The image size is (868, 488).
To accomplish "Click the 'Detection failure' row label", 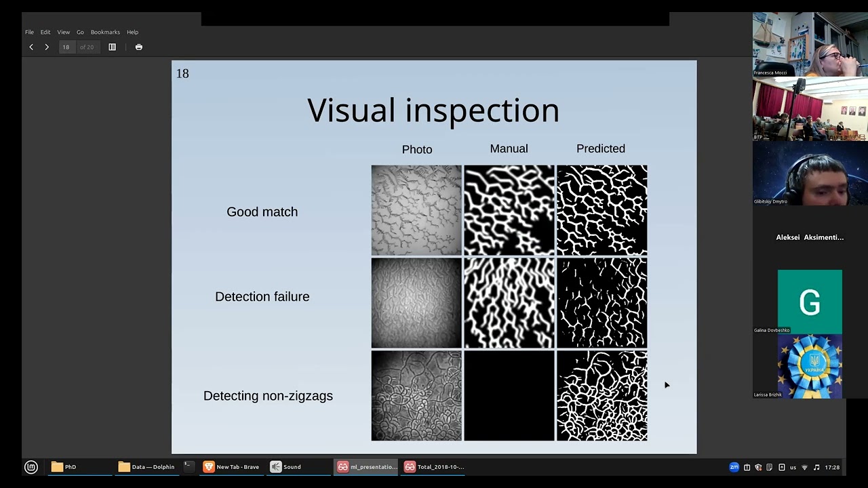I will click(262, 296).
